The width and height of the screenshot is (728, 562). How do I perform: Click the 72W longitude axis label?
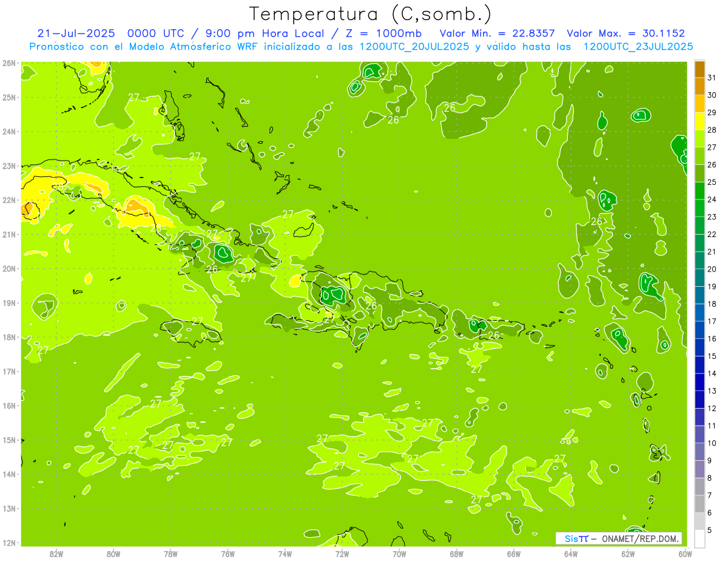(342, 554)
